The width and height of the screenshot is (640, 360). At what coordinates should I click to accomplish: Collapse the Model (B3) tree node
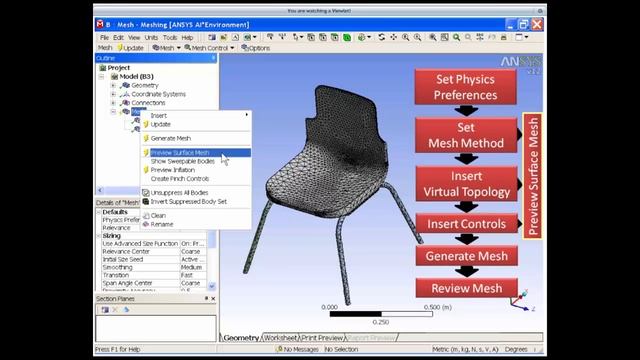point(102,76)
